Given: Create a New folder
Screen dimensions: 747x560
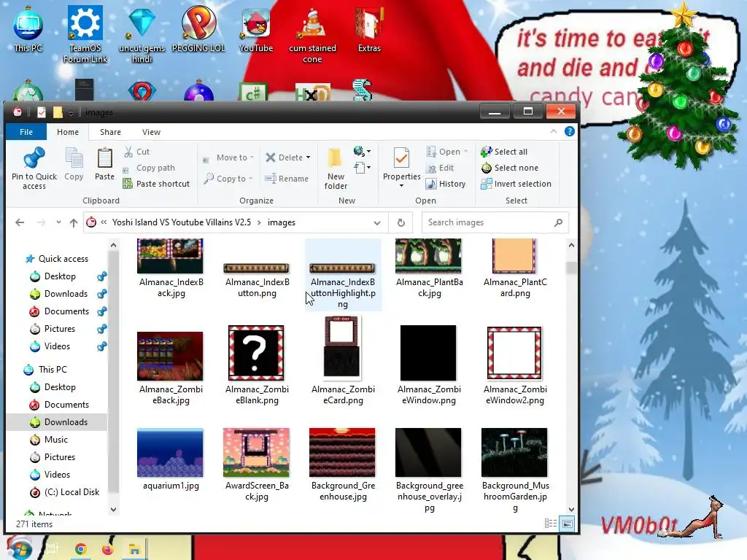Looking at the screenshot, I should 336,169.
